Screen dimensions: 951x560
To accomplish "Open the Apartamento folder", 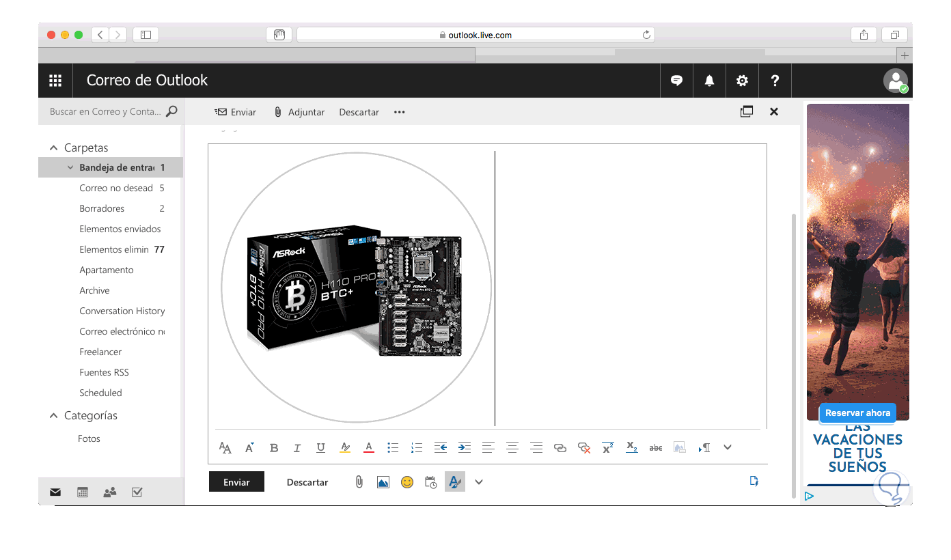I will (x=107, y=270).
